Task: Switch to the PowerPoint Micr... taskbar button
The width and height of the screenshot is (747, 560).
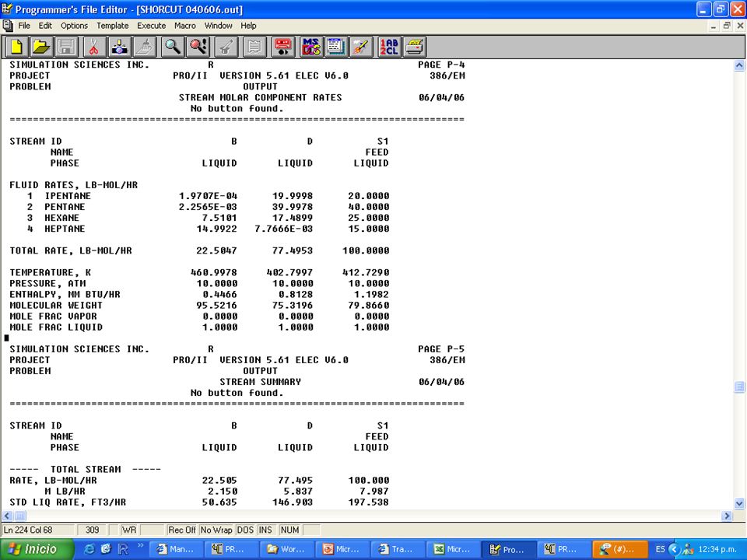Action: (342, 549)
